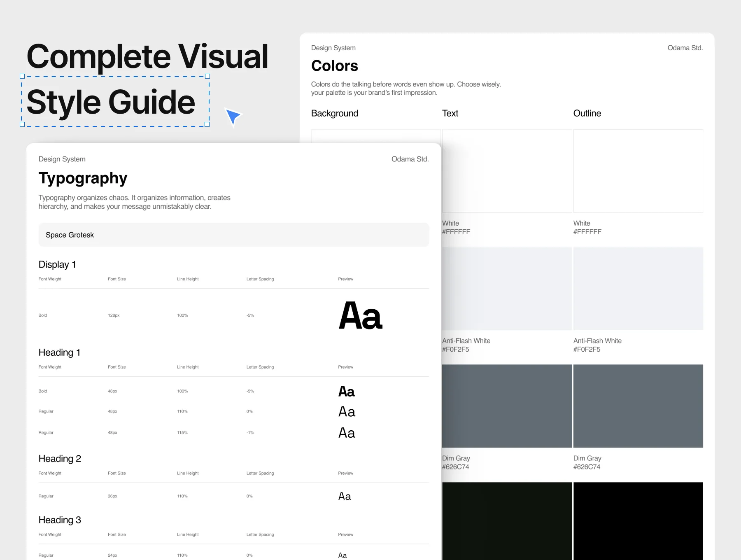741x560 pixels.
Task: Click 'Anti-Flash White' label in Text column
Action: [466, 341]
